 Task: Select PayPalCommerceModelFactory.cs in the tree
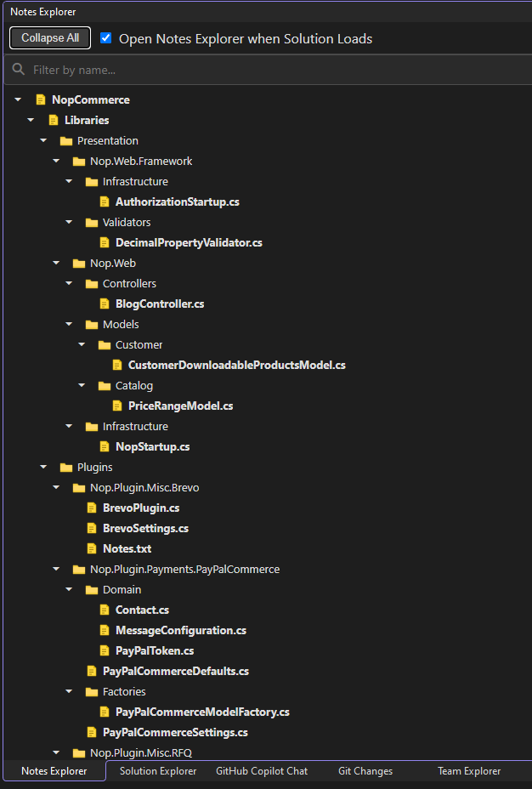pos(202,712)
